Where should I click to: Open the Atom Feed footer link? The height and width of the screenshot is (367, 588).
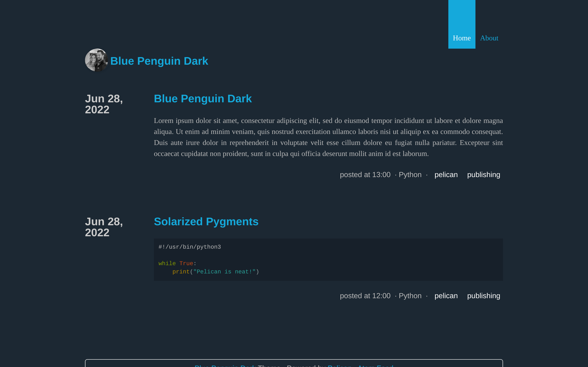coord(375,366)
